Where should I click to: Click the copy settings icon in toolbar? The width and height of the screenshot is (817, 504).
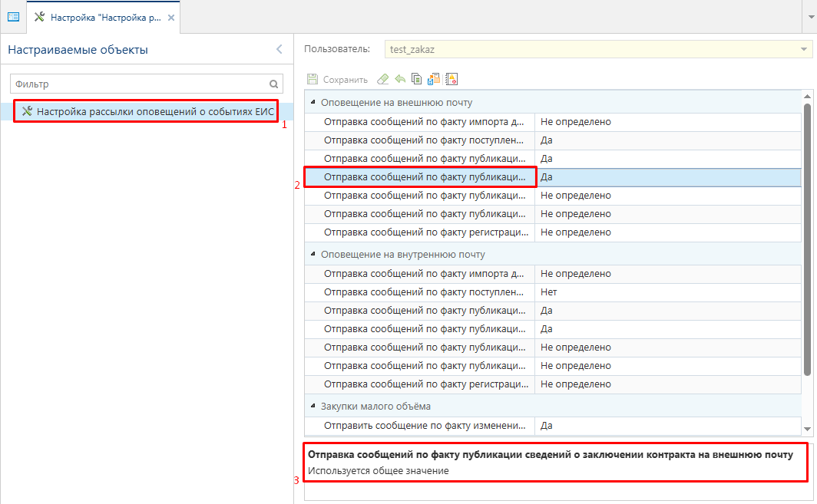[416, 79]
